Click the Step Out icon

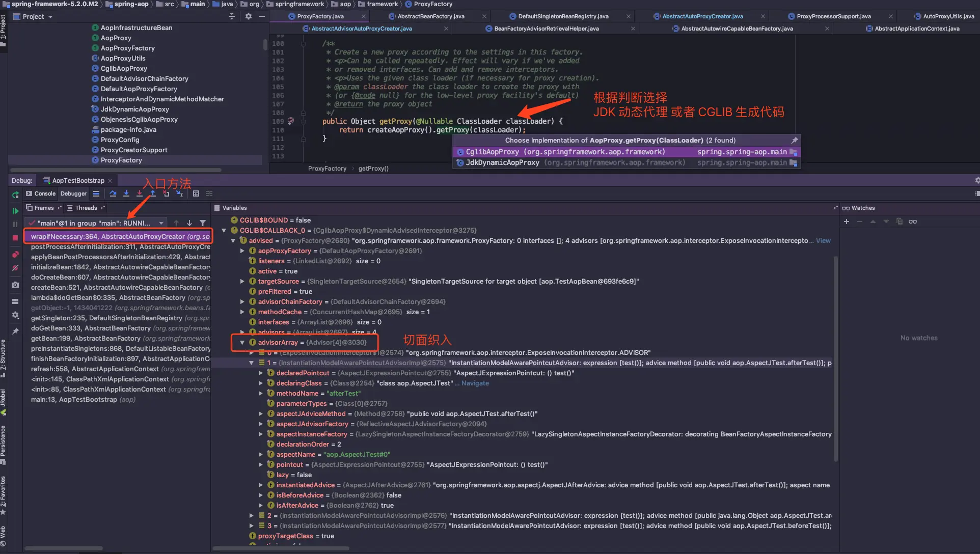(x=153, y=193)
